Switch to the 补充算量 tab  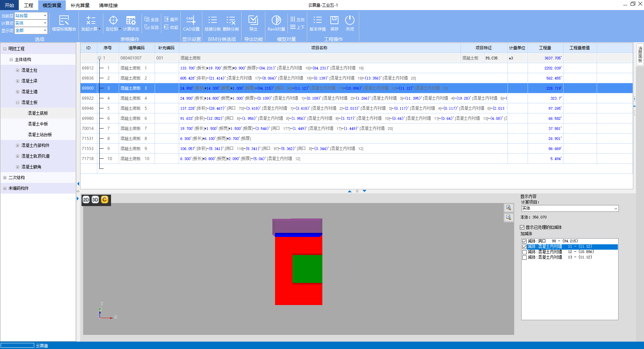point(80,5)
